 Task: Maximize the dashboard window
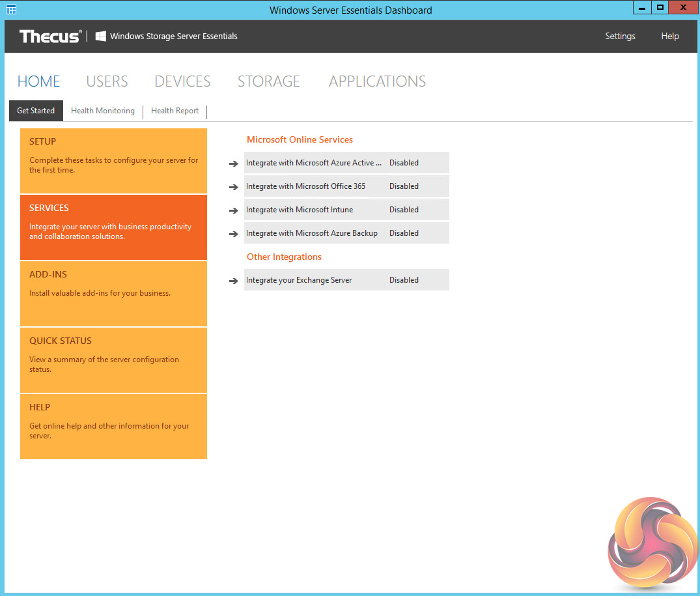tap(660, 8)
